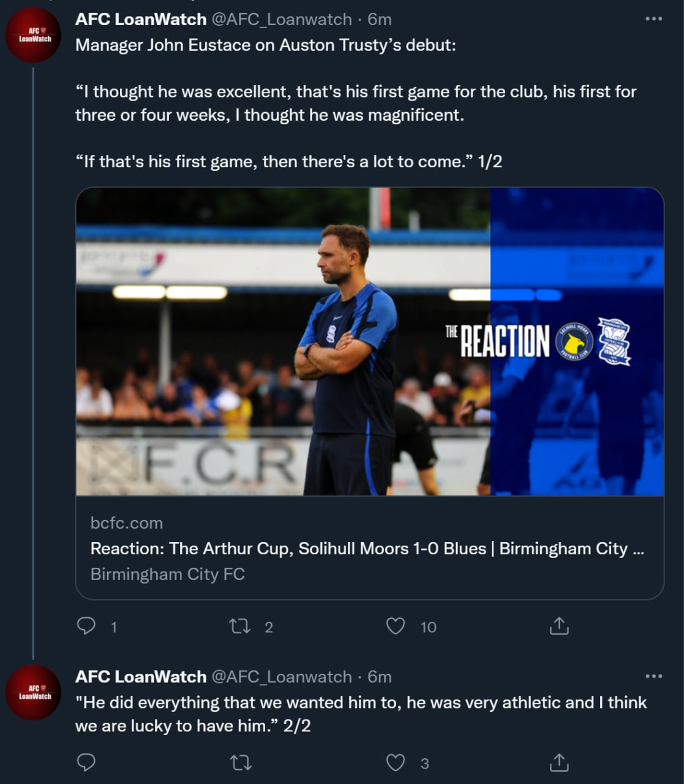The width and height of the screenshot is (684, 784).
Task: Share the second tweet marked 2/2
Action: point(559,763)
